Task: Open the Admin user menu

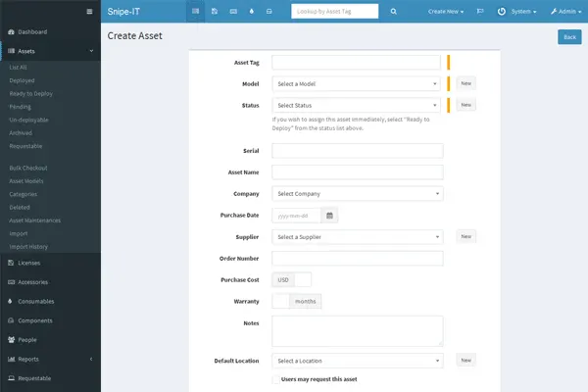Action: (x=563, y=12)
